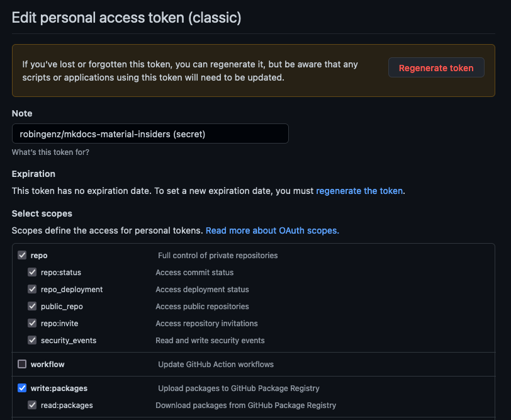Toggle the repo:status checkbox
The image size is (511, 420).
(x=32, y=272)
